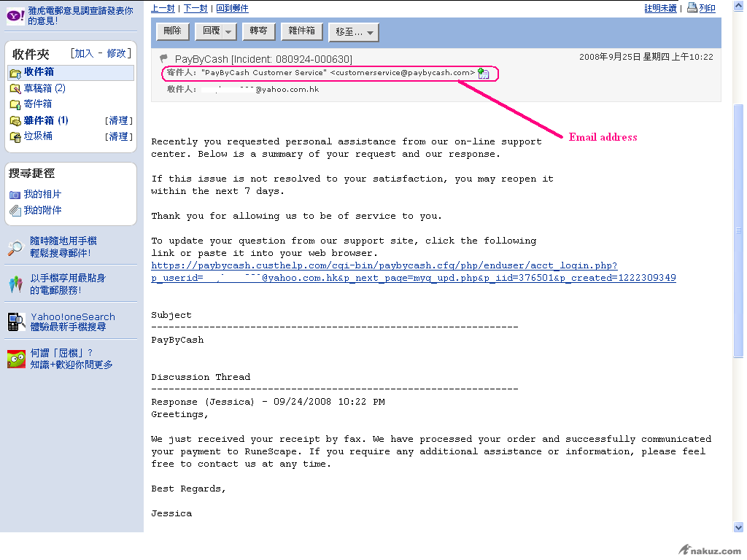Click the 轉寄 forward button
This screenshot has width=747, height=560.
[x=259, y=31]
